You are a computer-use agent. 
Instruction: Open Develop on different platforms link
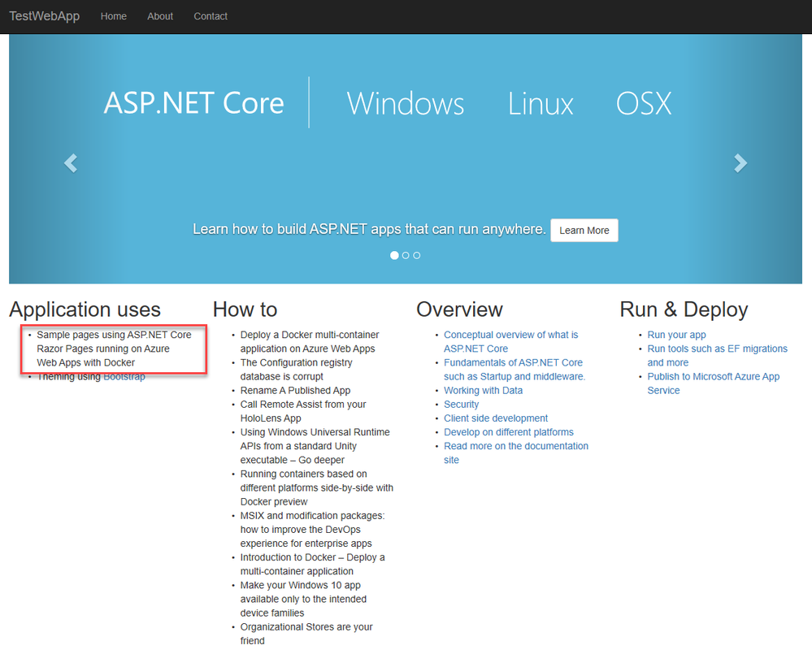(509, 432)
